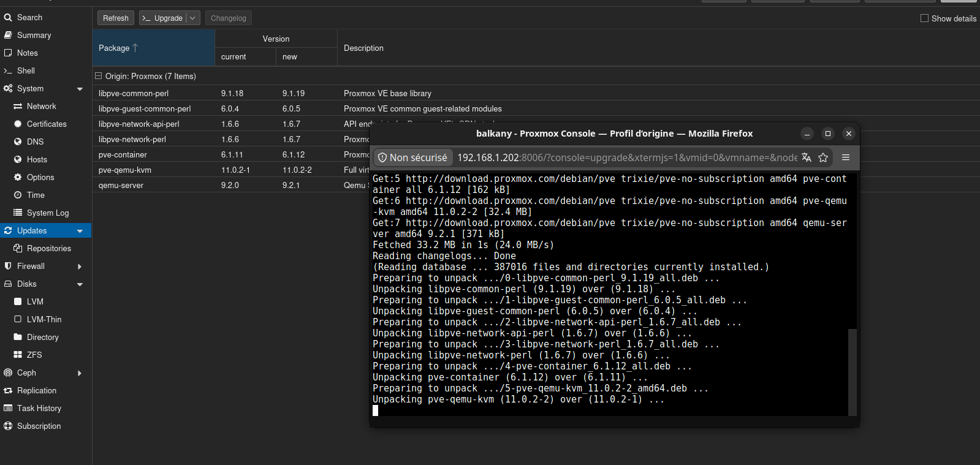Click the current version column header

[246, 57]
